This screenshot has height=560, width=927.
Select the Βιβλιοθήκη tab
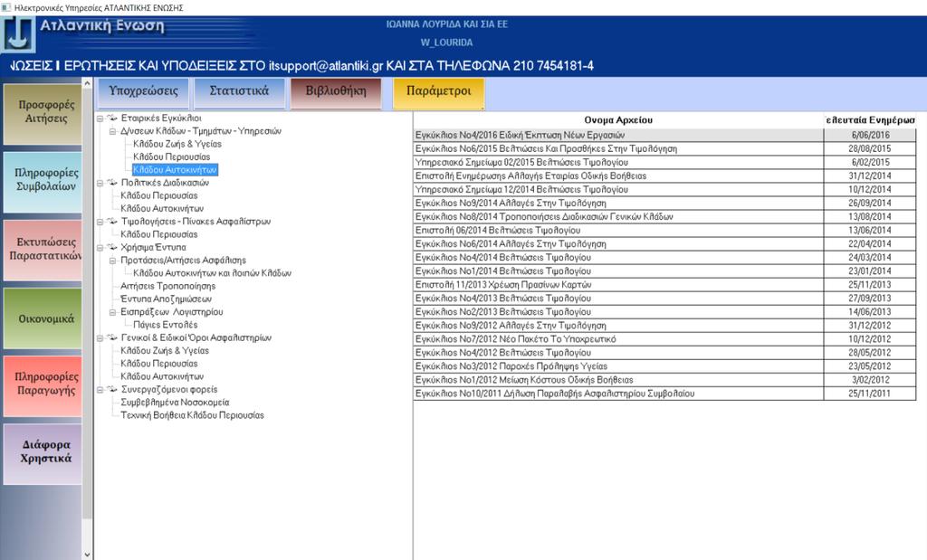pyautogui.click(x=336, y=93)
